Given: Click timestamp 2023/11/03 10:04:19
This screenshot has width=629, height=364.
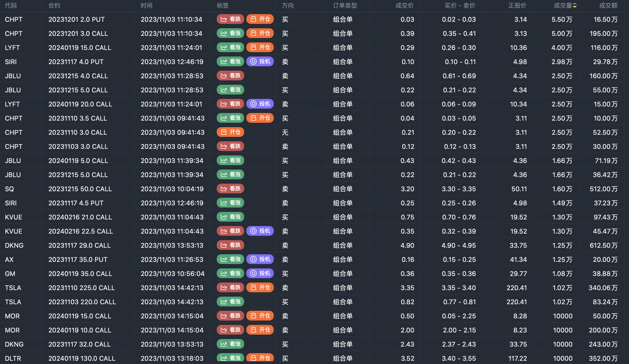Looking at the screenshot, I should click(172, 189).
